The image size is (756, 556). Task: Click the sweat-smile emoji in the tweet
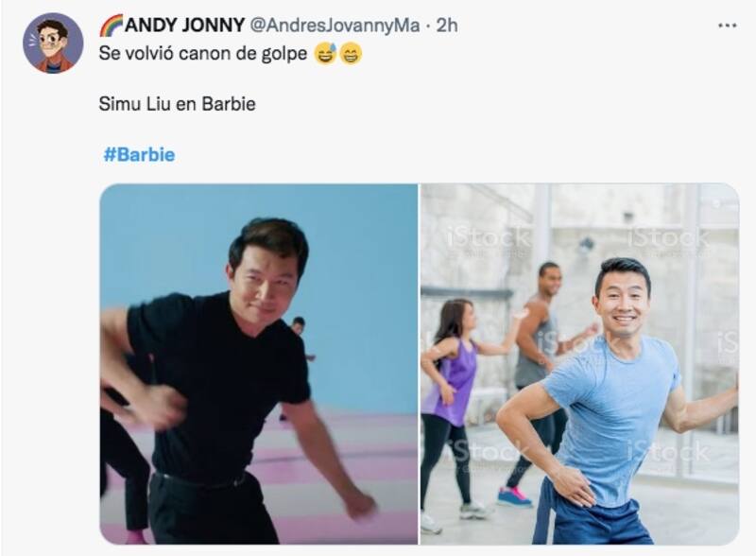325,54
